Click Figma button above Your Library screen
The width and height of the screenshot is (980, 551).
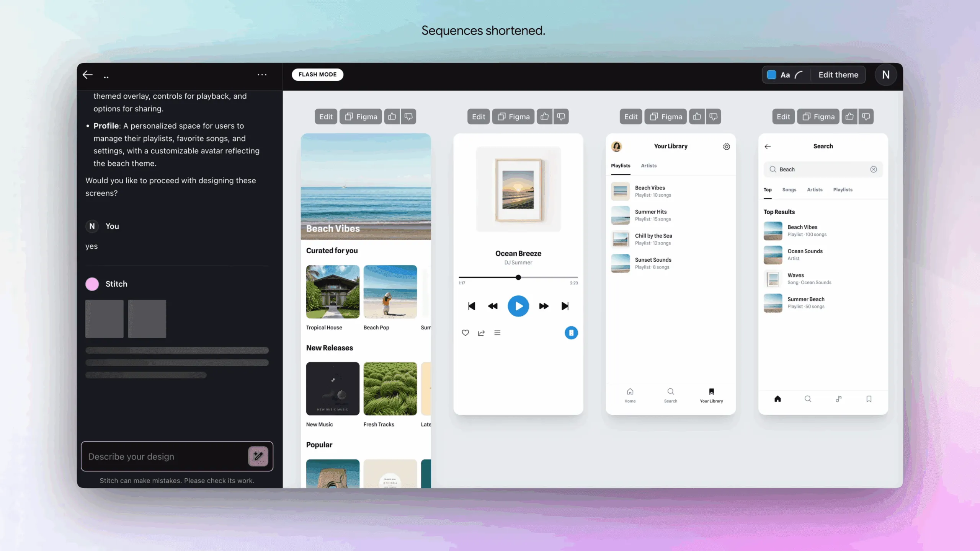666,116
